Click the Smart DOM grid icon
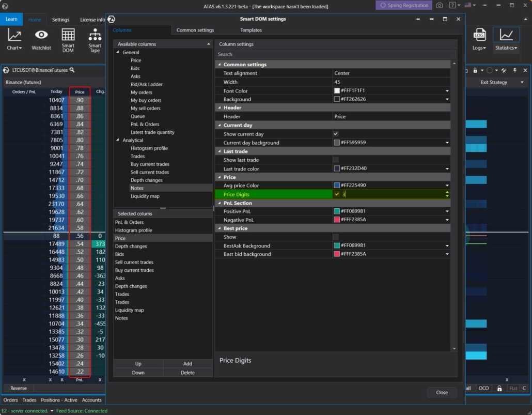Image resolution: width=532 pixels, height=415 pixels. tap(68, 36)
